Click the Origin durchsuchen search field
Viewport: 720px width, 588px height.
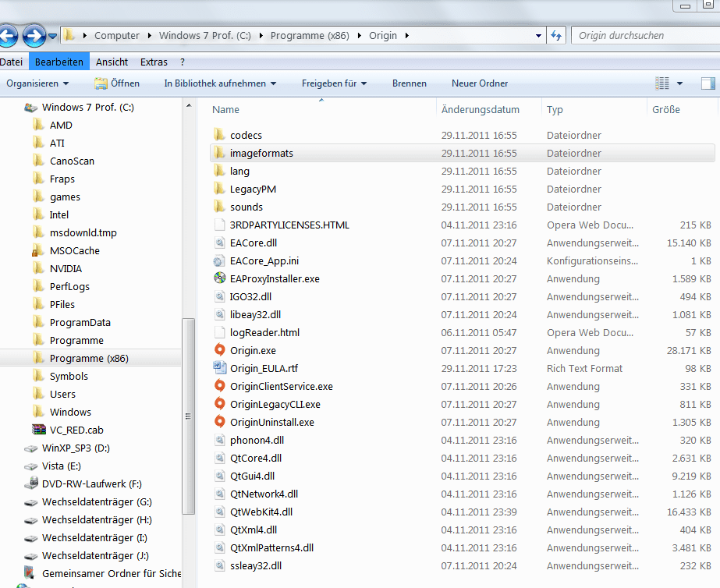click(645, 35)
